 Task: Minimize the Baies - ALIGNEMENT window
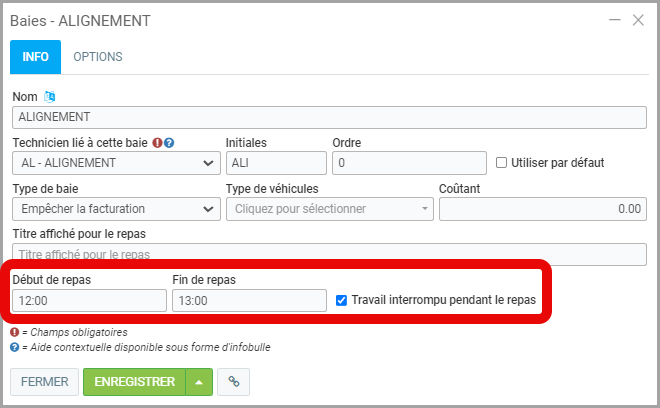(x=613, y=20)
